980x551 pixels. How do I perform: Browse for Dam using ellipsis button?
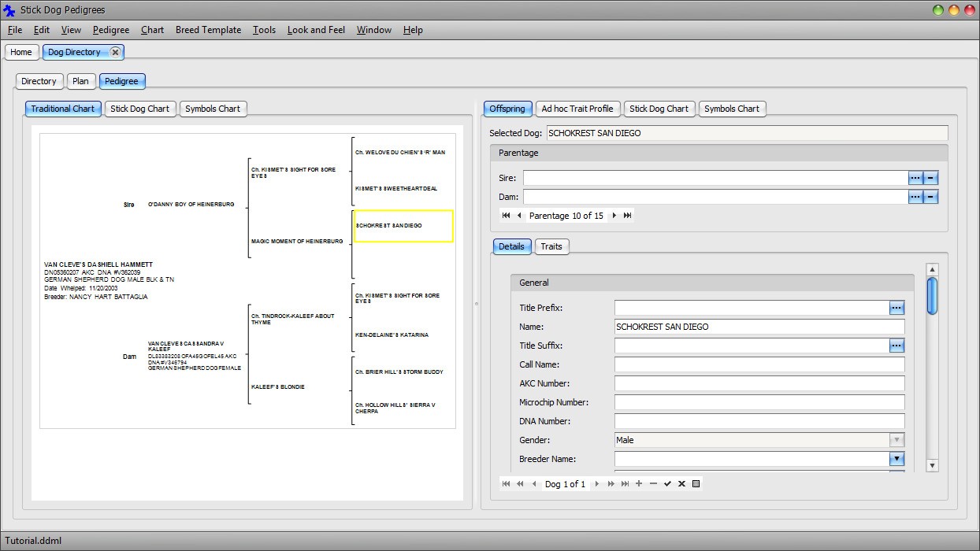click(915, 197)
